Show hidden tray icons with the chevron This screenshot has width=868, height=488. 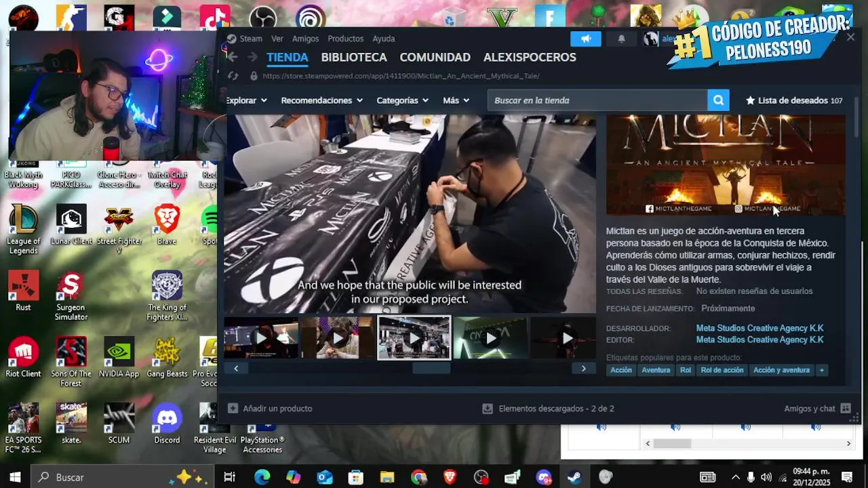[x=735, y=477]
